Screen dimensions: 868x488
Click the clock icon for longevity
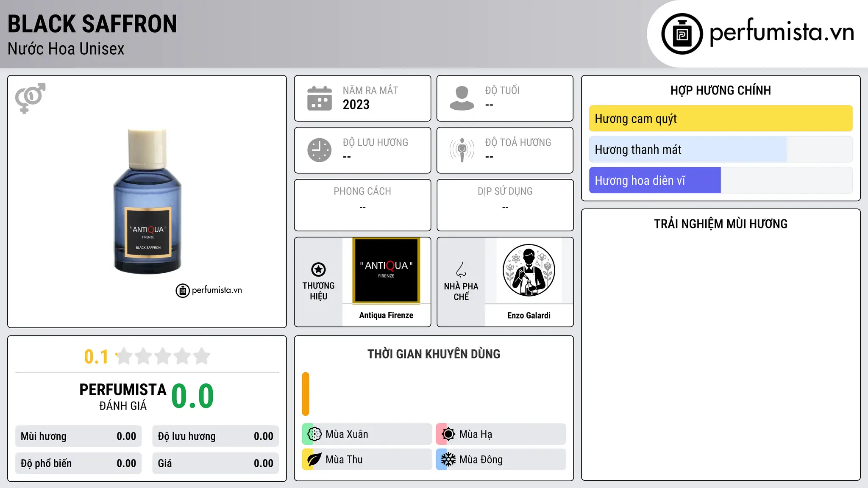(320, 150)
